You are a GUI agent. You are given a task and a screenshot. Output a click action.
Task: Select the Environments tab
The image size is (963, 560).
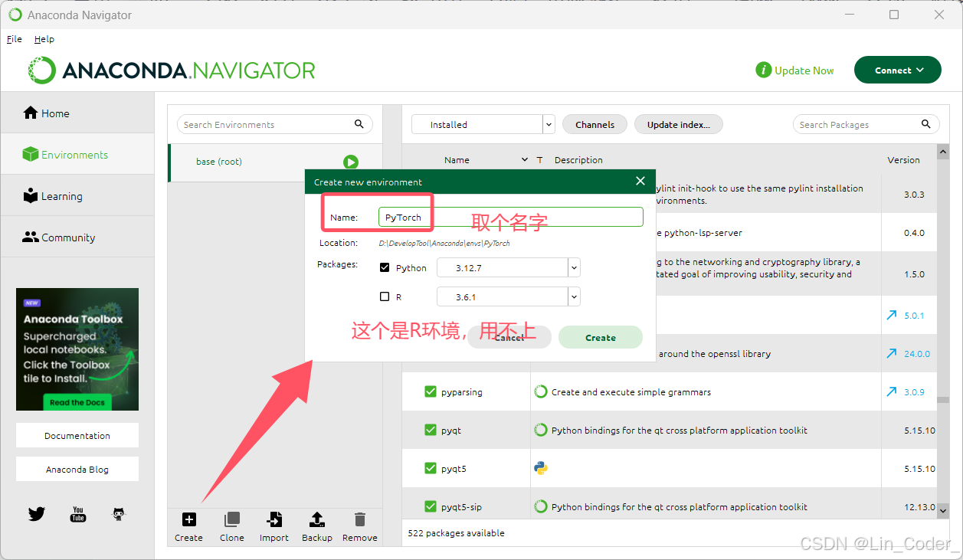click(x=77, y=155)
